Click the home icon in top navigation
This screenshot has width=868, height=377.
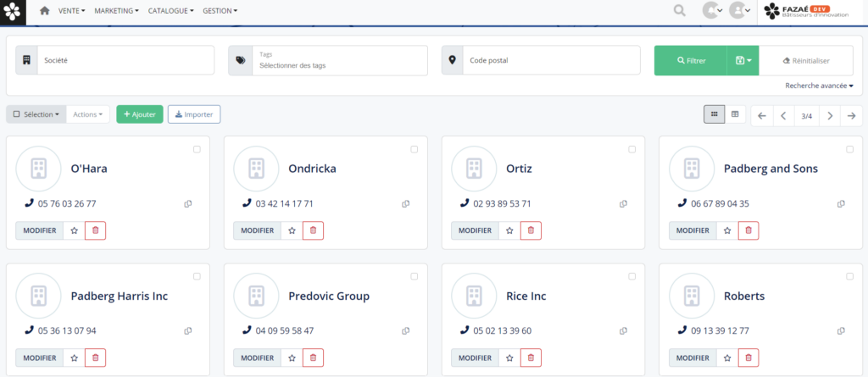point(44,10)
